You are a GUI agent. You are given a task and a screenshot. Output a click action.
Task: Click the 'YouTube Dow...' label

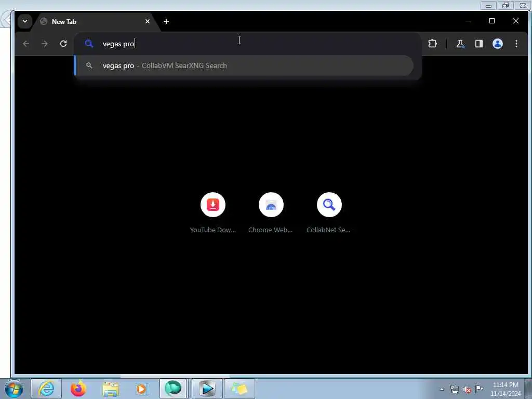(212, 230)
